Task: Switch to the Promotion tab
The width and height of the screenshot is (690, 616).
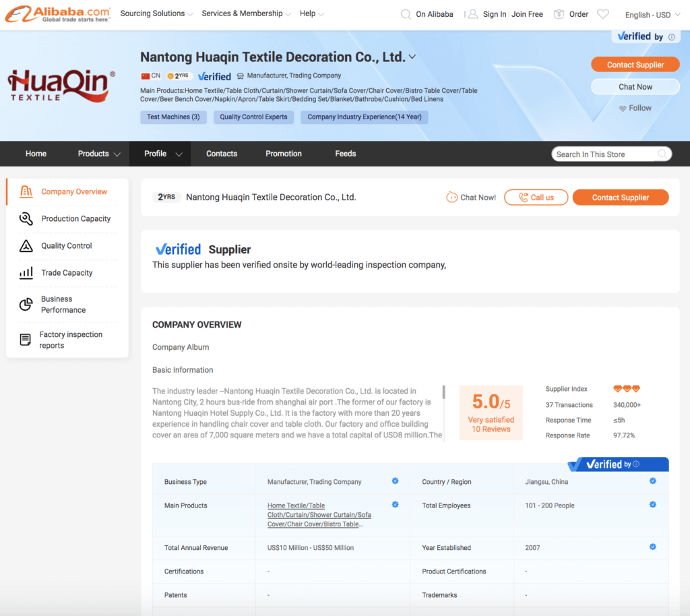Action: click(284, 154)
